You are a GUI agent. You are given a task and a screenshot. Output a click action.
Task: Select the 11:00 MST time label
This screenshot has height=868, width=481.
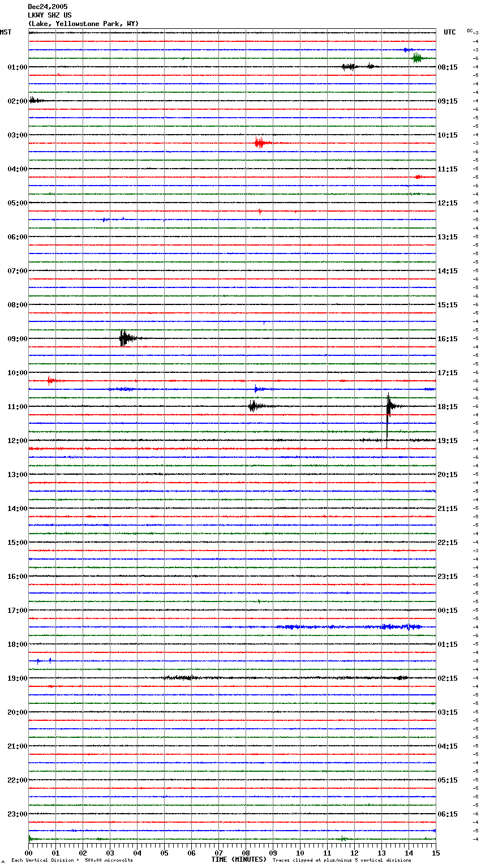[x=18, y=407]
